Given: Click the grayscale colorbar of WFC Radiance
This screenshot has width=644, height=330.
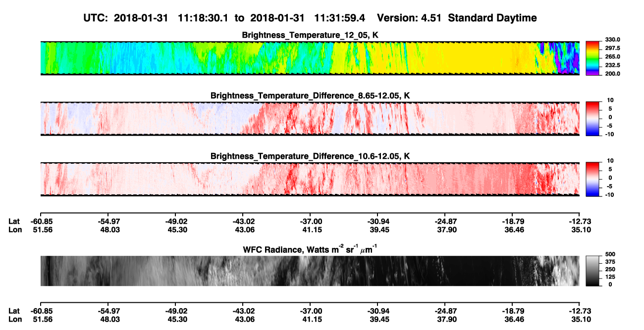Looking at the screenshot, I should click(x=592, y=270).
